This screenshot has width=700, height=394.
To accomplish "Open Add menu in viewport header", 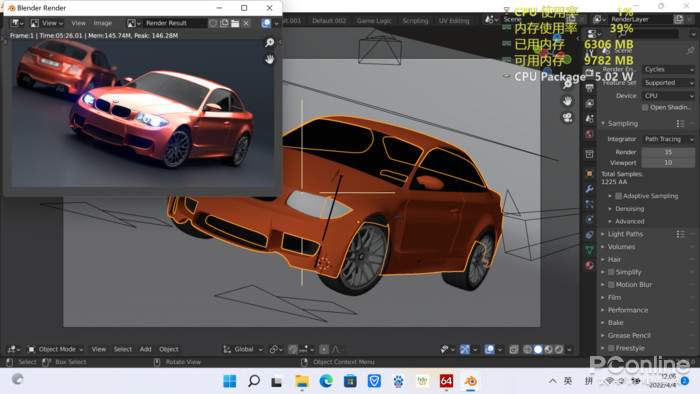I will pyautogui.click(x=146, y=349).
